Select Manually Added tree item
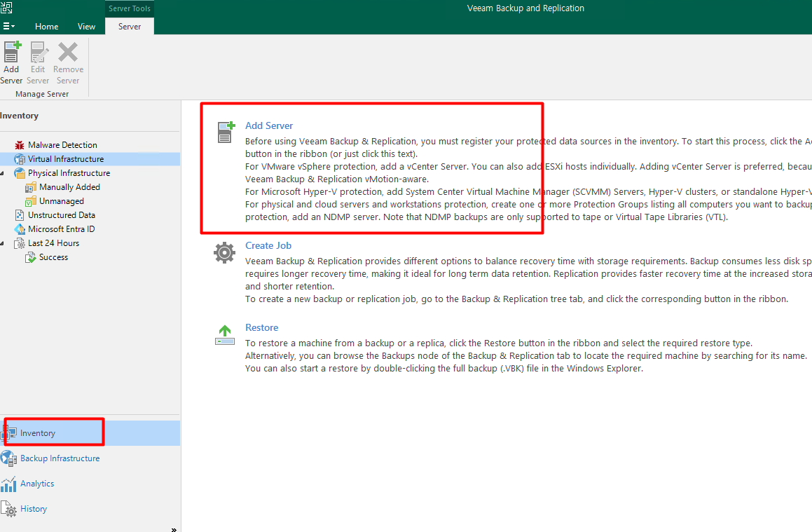Image resolution: width=812 pixels, height=532 pixels. [x=69, y=187]
